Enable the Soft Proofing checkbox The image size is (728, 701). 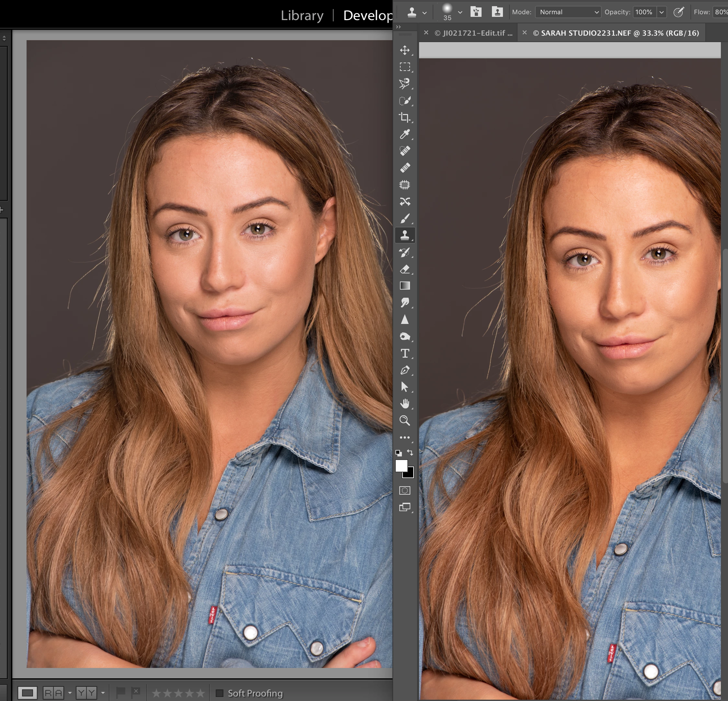tap(220, 693)
